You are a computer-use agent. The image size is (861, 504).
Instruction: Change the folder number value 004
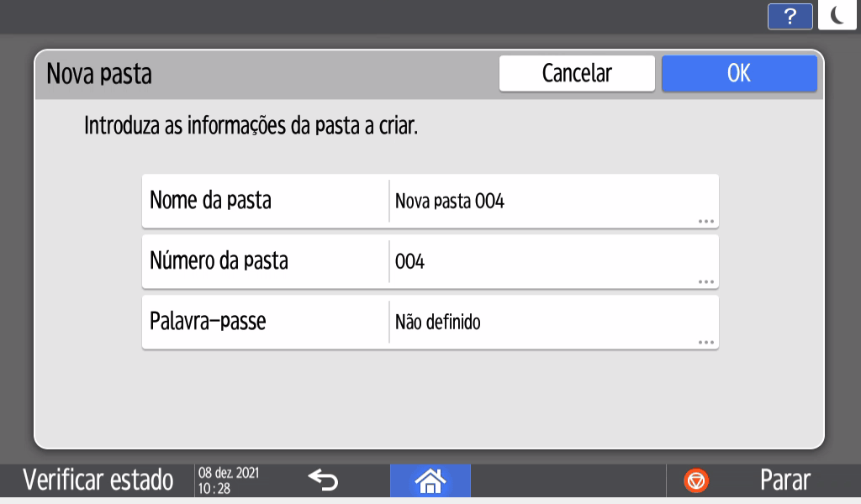coord(410,262)
